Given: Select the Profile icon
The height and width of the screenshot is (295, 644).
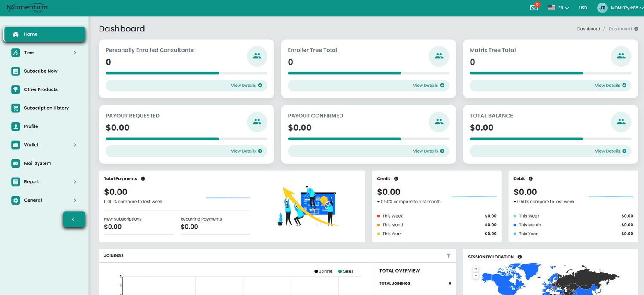Looking at the screenshot, I should click(x=15, y=126).
